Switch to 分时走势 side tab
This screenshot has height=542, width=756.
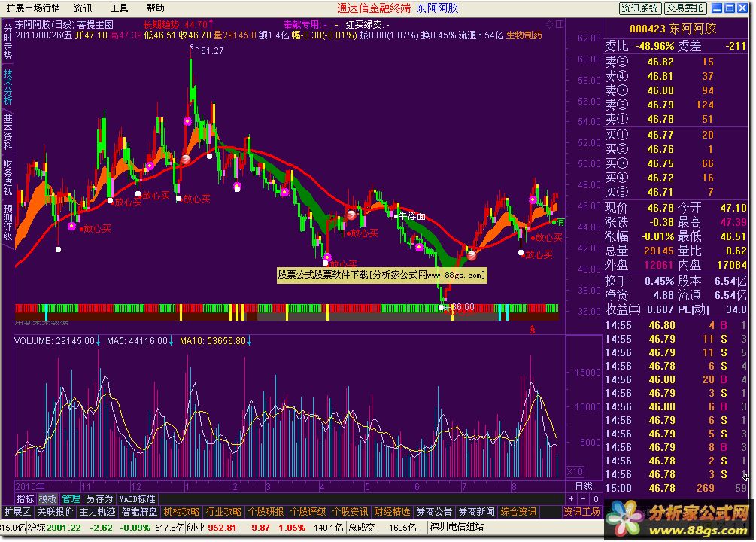[8, 41]
